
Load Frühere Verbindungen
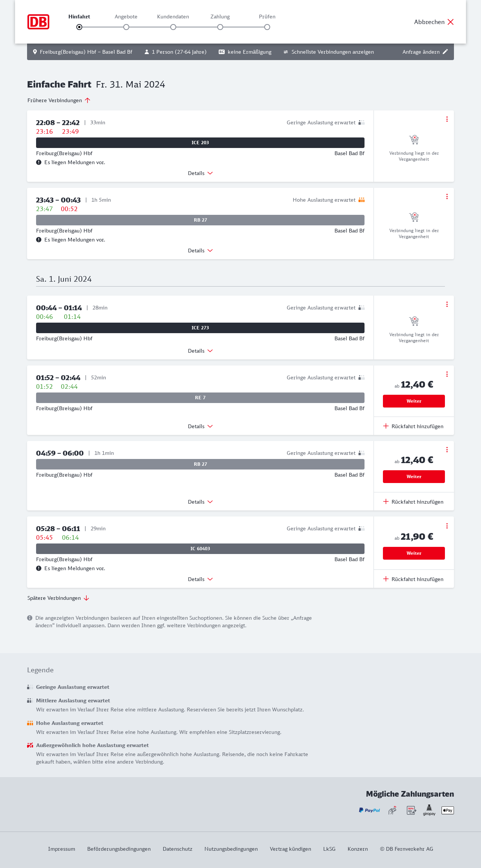coord(59,100)
